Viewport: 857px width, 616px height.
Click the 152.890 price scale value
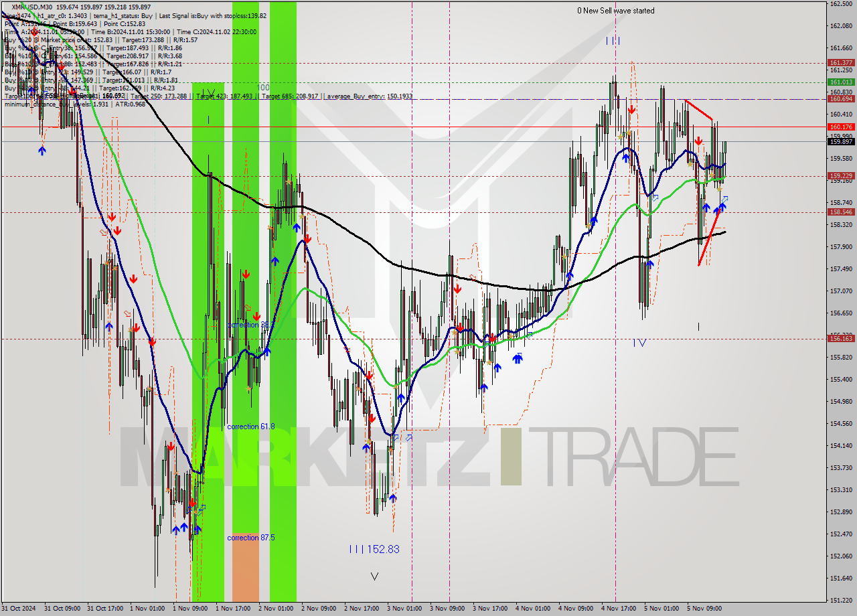(841, 512)
